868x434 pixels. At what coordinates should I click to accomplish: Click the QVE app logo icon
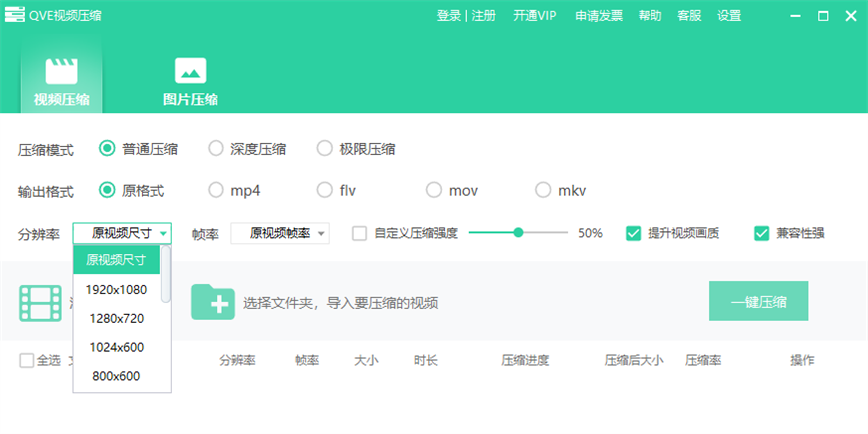[x=13, y=16]
